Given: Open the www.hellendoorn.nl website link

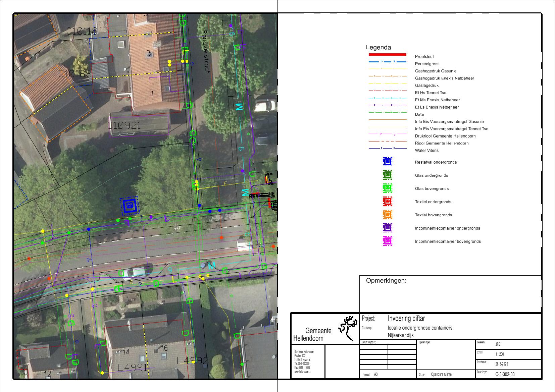Looking at the screenshot, I should tap(303, 372).
